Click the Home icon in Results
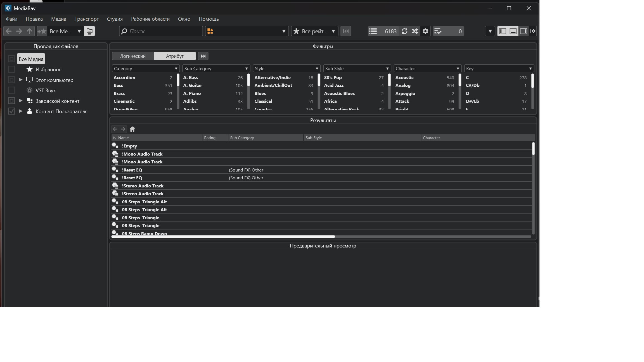Viewport: 644px width, 362px height. click(132, 129)
